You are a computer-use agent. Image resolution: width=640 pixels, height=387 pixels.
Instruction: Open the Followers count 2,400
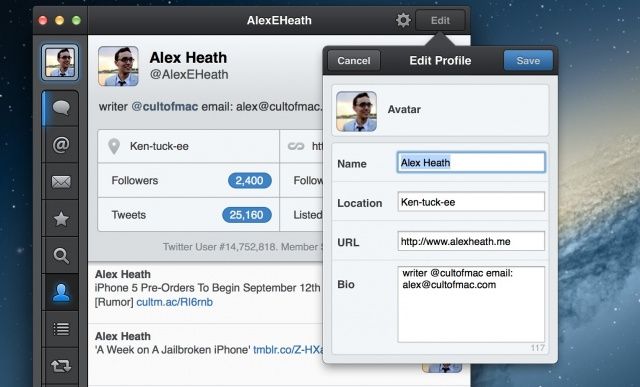[249, 180]
